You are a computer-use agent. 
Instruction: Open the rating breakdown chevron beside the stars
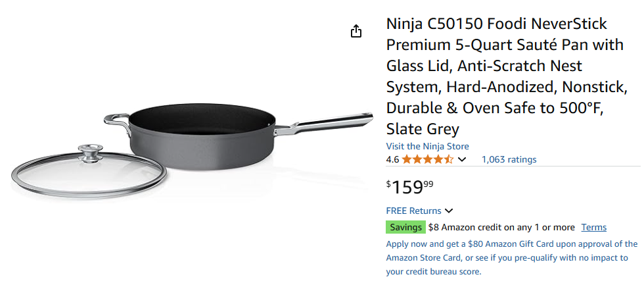(462, 159)
